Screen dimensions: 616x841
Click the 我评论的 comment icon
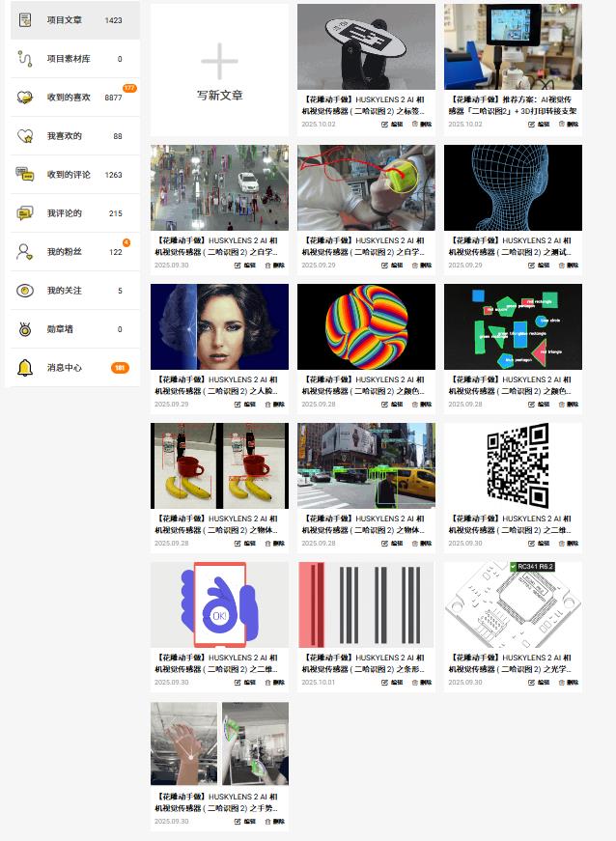[25, 213]
